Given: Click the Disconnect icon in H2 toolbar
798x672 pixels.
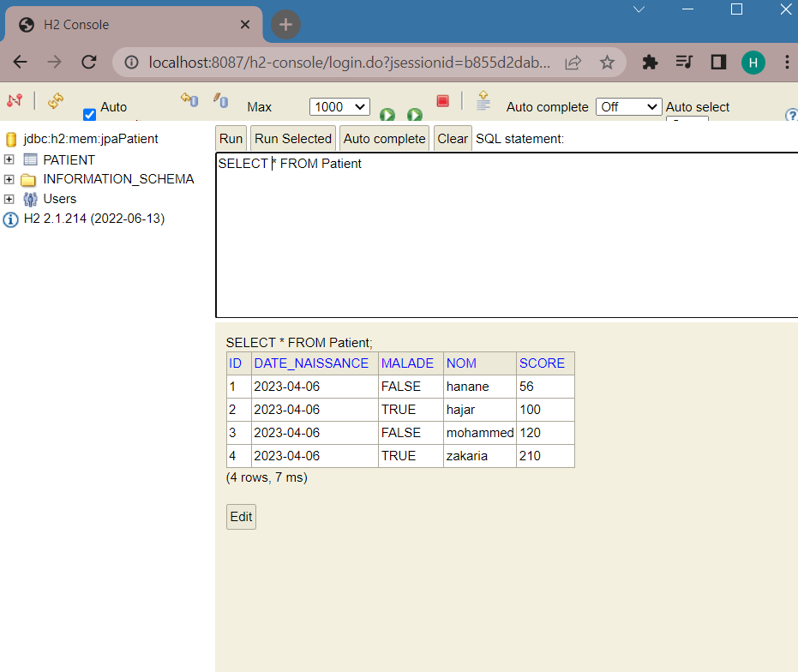Looking at the screenshot, I should pyautogui.click(x=15, y=99).
